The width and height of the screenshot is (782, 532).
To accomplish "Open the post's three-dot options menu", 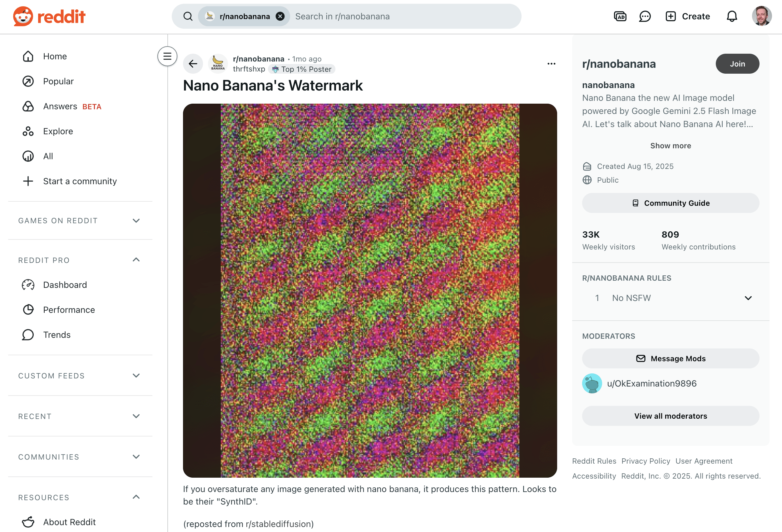I will click(551, 64).
